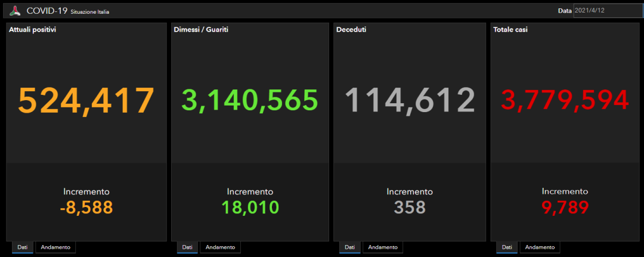Click the 358 increment value
This screenshot has height=257, width=644.
[410, 208]
